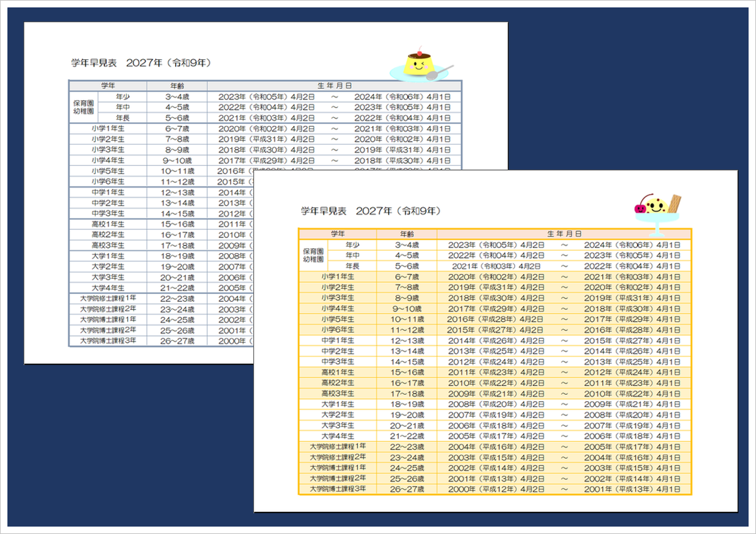Click 年少 in the orange table
The image size is (756, 534).
point(352,244)
